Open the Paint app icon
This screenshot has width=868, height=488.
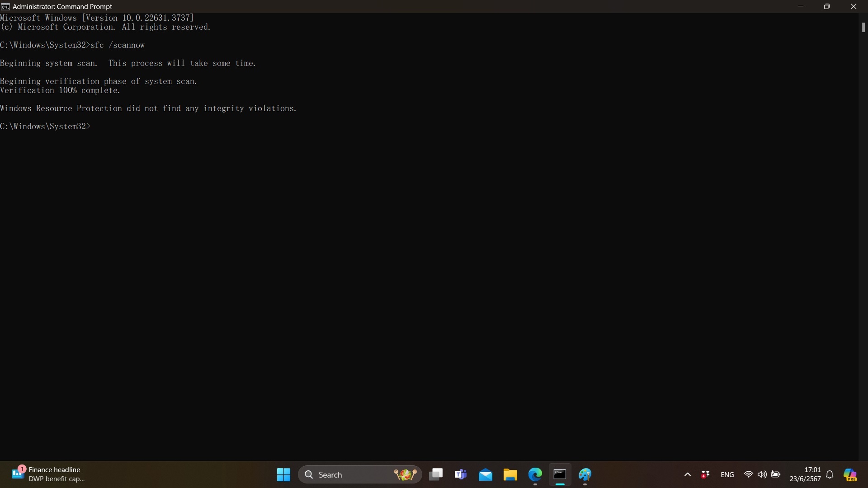click(x=585, y=474)
